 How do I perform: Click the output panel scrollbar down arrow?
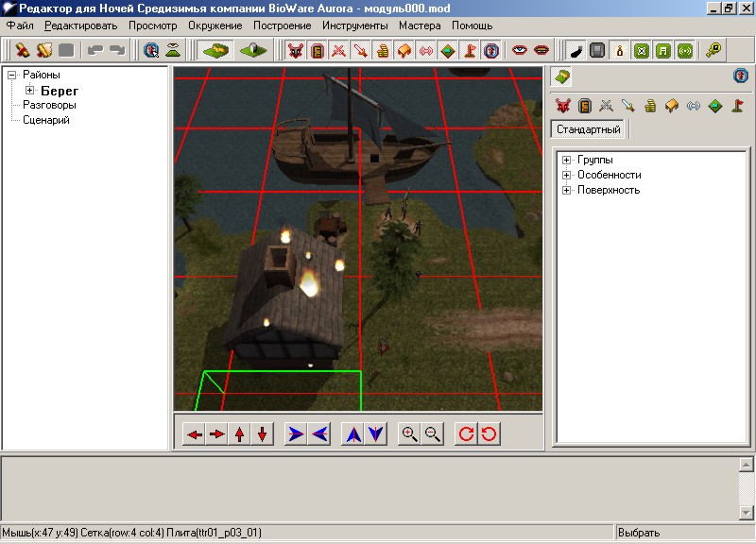click(746, 513)
